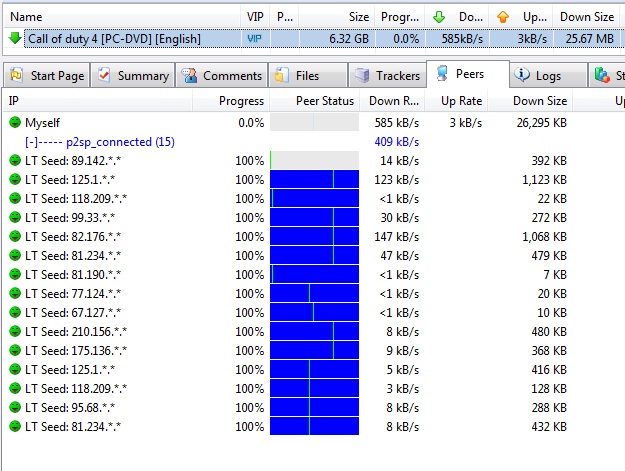This screenshot has width=625, height=471.
Task: Select peer LT Seed: 95.68.*.*
Action: coord(70,407)
